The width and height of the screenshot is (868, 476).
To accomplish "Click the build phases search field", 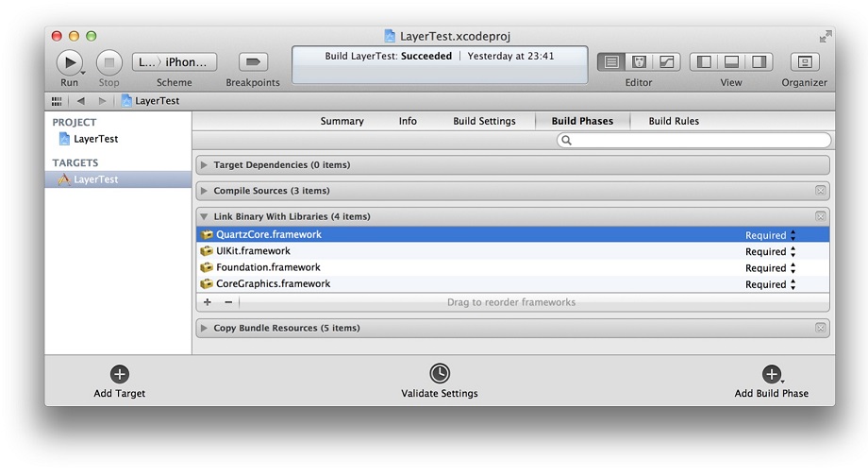I will 693,140.
